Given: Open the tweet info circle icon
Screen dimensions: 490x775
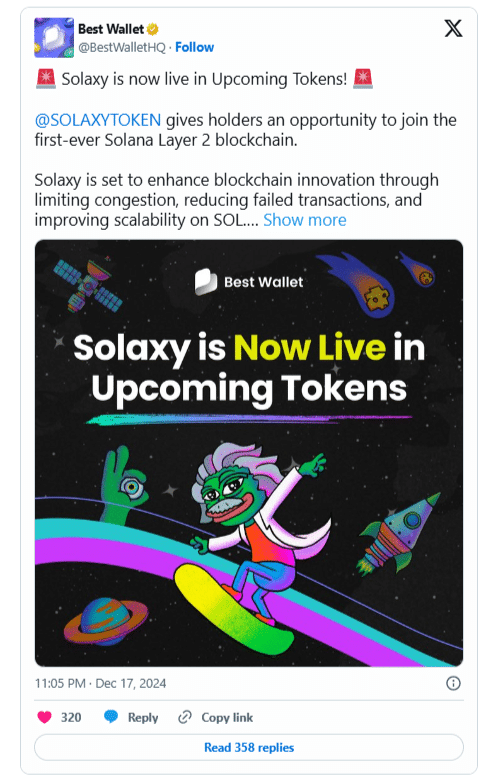Looking at the screenshot, I should 453,683.
